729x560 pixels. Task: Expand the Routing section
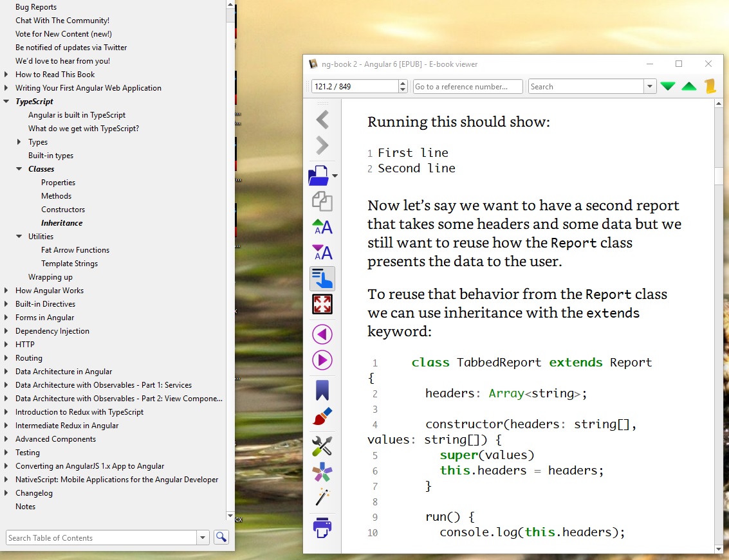(6, 358)
